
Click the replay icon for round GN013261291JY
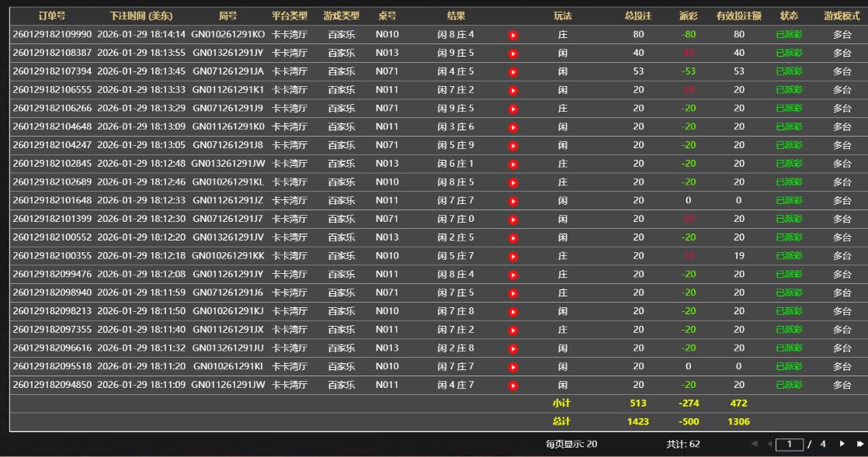click(x=512, y=54)
